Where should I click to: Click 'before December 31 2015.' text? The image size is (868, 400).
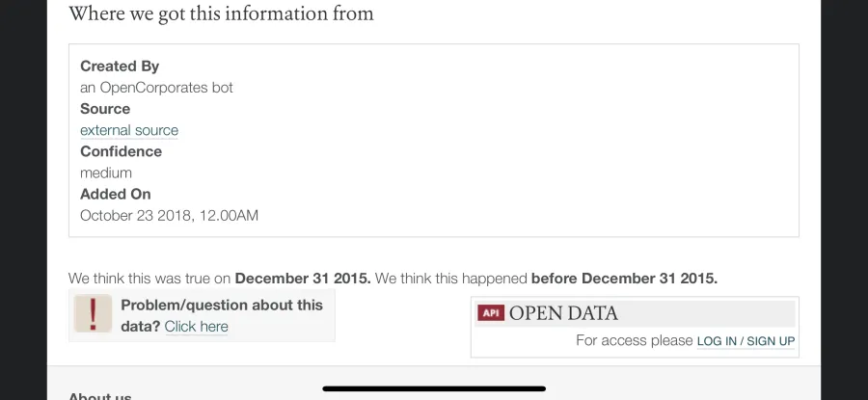(x=624, y=279)
